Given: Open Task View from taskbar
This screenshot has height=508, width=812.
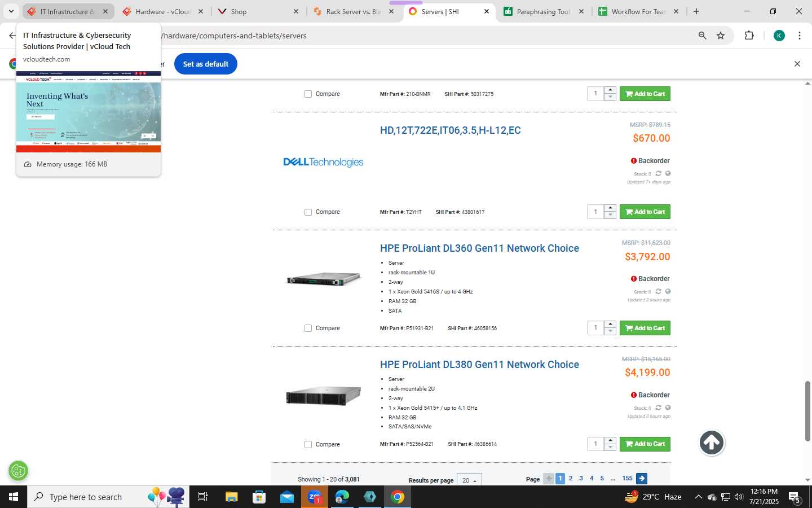Looking at the screenshot, I should (x=203, y=497).
